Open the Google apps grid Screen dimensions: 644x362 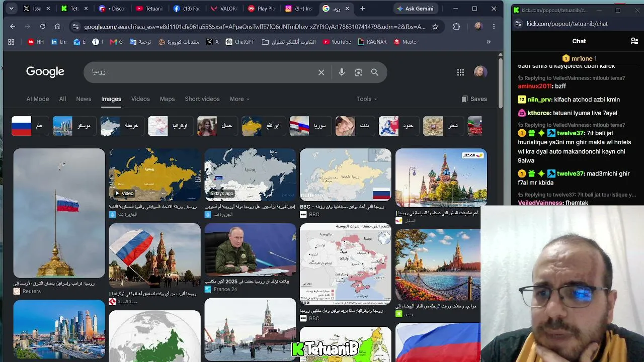click(460, 72)
